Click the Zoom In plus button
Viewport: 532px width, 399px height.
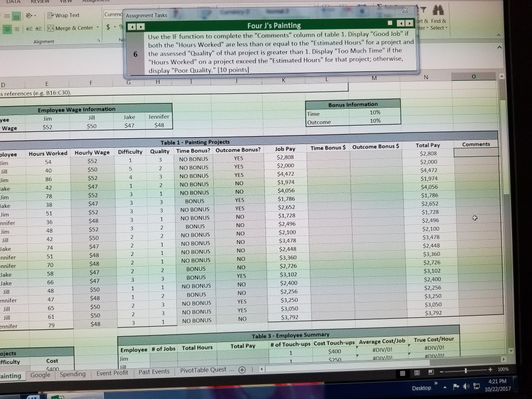(x=490, y=369)
